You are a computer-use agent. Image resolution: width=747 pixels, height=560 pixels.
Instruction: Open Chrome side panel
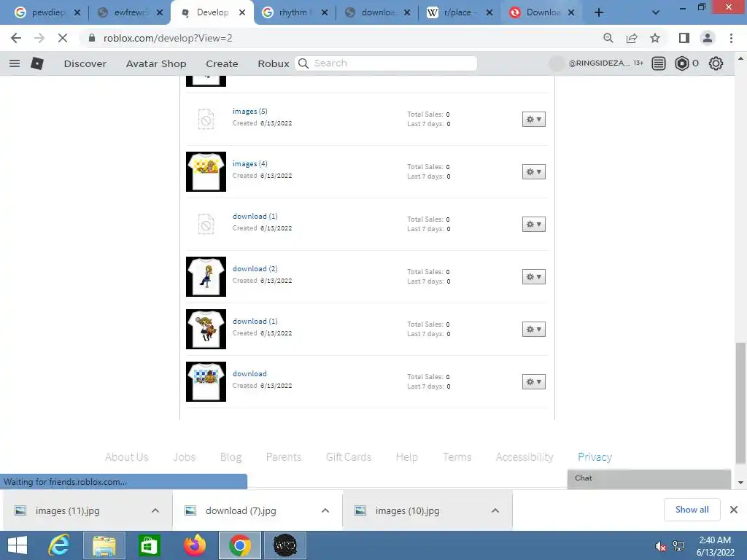[x=684, y=38]
